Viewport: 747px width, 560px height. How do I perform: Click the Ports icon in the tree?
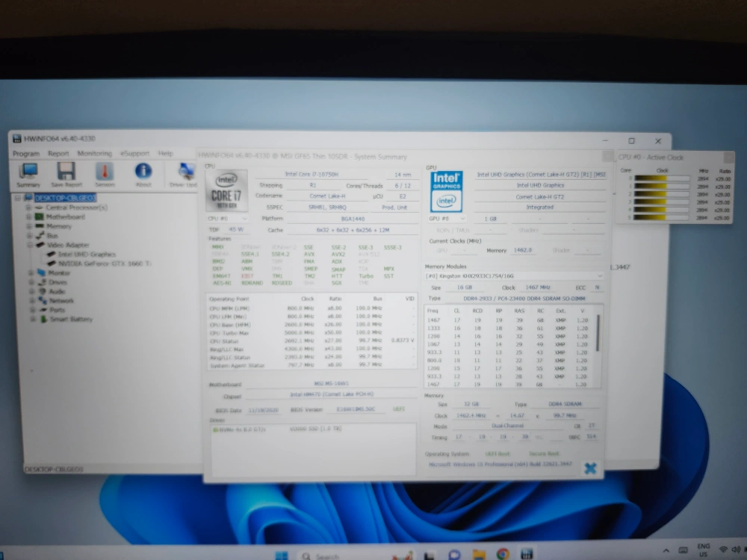(x=43, y=310)
